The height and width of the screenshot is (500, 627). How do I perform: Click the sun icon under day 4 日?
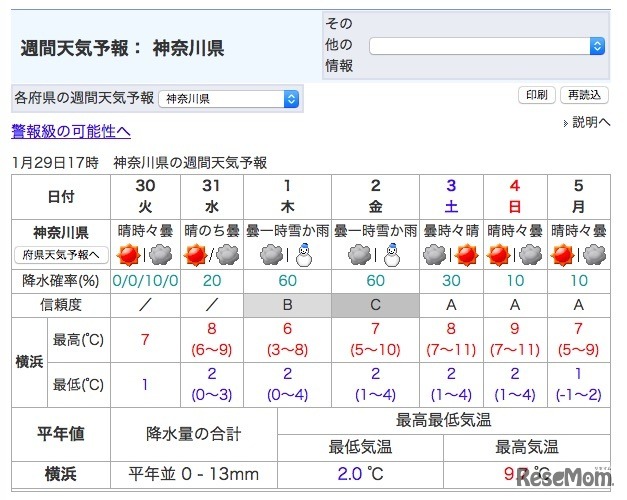tap(498, 255)
